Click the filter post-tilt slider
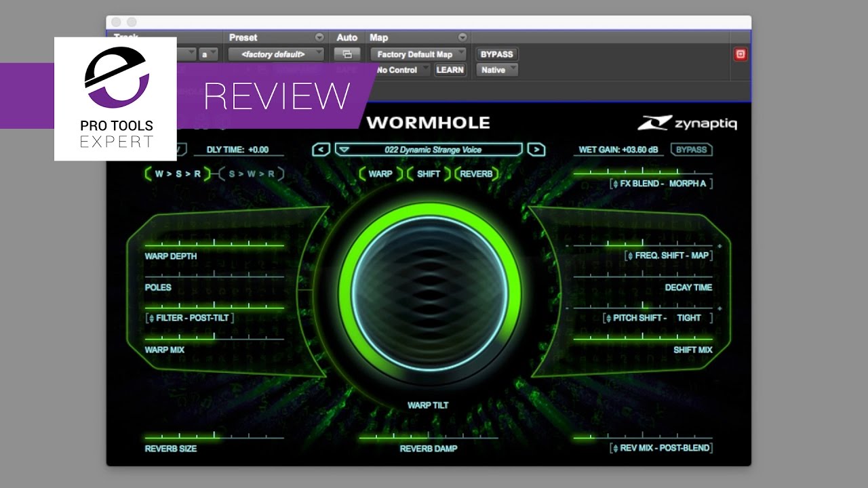The height and width of the screenshot is (488, 868). [x=214, y=307]
